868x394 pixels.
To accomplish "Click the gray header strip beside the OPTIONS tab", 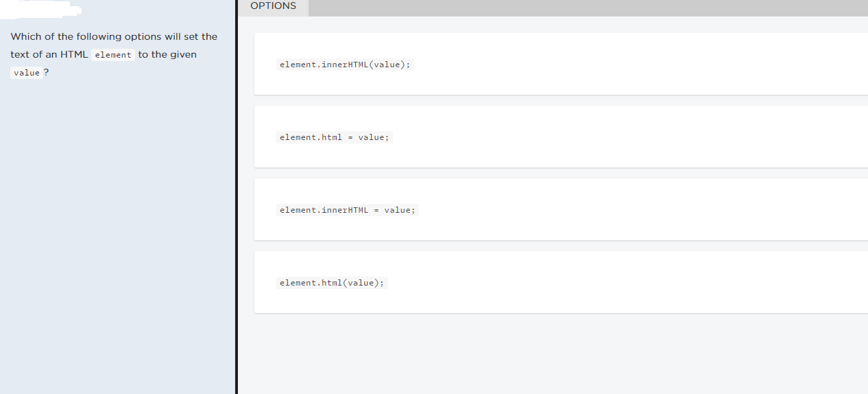I will point(583,7).
